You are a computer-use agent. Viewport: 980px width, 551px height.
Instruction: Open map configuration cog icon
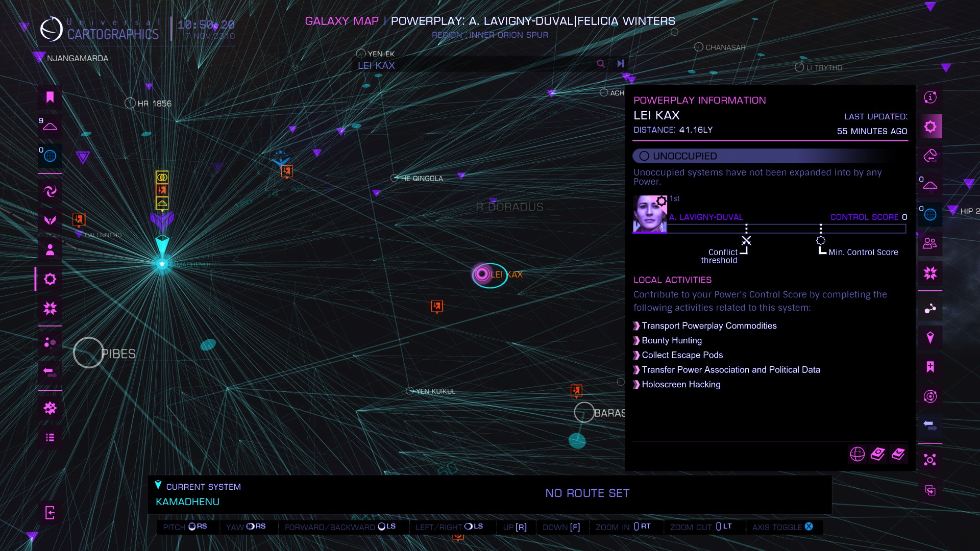click(50, 408)
